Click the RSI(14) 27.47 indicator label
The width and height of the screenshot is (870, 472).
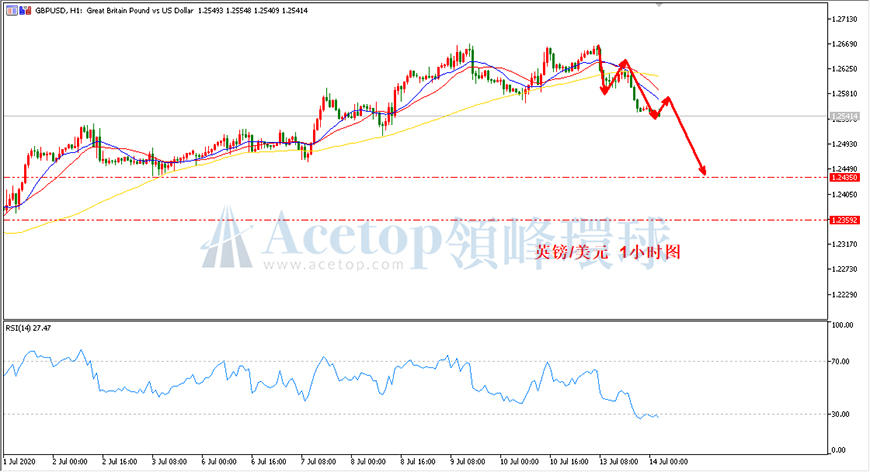28,328
